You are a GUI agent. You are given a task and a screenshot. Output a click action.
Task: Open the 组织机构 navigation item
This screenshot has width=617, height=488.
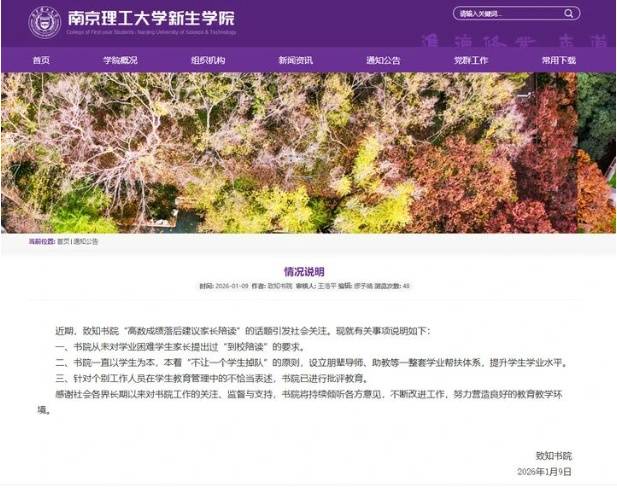click(208, 60)
